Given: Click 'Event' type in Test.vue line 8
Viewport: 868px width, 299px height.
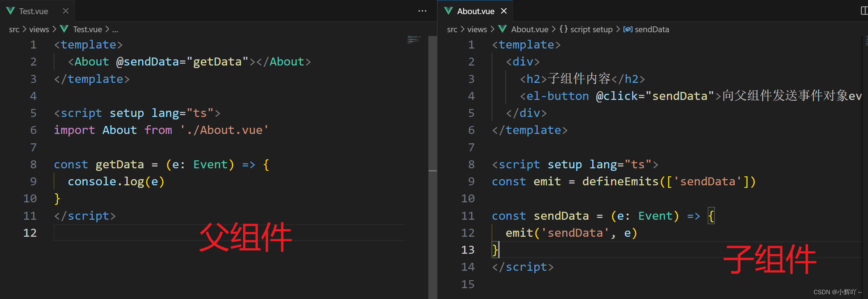Looking at the screenshot, I should [x=210, y=164].
